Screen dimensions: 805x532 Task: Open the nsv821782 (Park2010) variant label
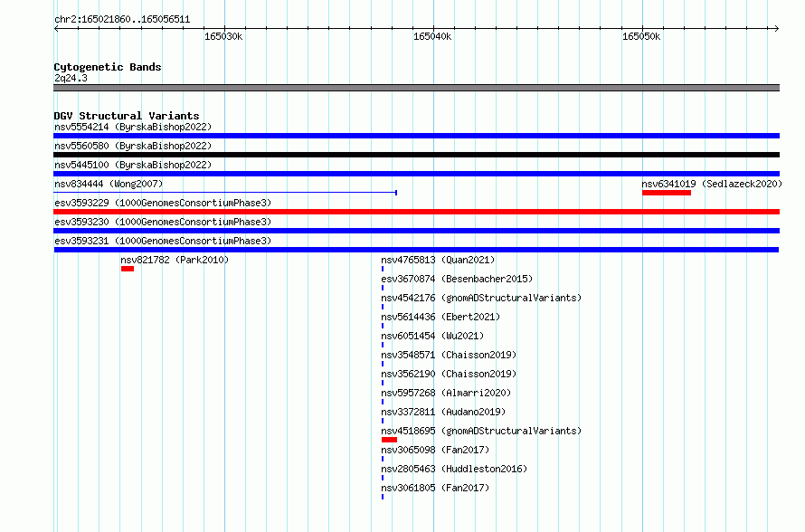175,260
